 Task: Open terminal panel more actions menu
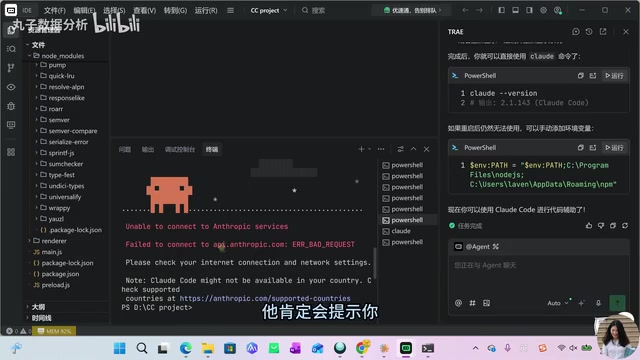pyautogui.click(x=381, y=149)
